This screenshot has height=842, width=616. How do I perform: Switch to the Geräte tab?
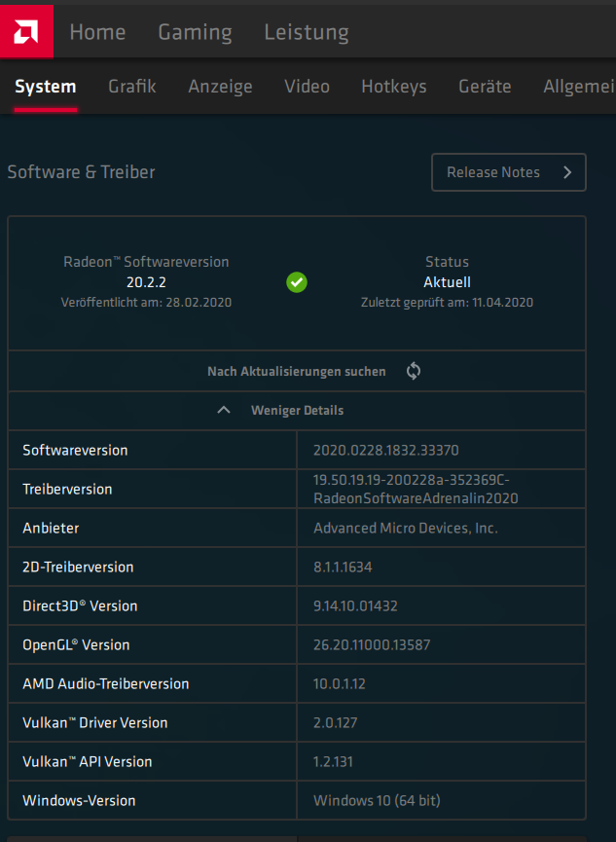[x=485, y=87]
